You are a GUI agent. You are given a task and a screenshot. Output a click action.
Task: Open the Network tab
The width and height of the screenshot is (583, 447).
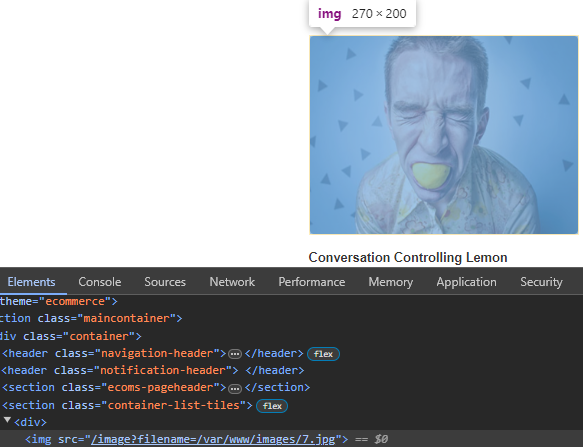tap(232, 282)
